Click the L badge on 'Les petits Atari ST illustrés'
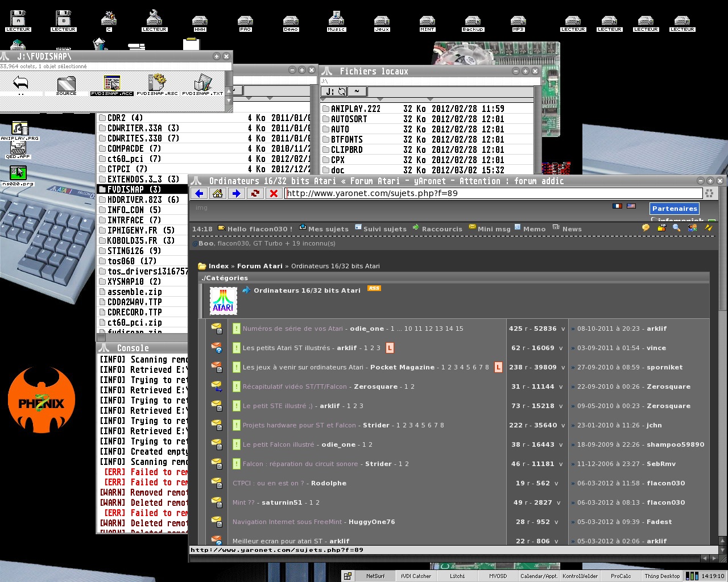The width and height of the screenshot is (728, 582). pos(390,348)
